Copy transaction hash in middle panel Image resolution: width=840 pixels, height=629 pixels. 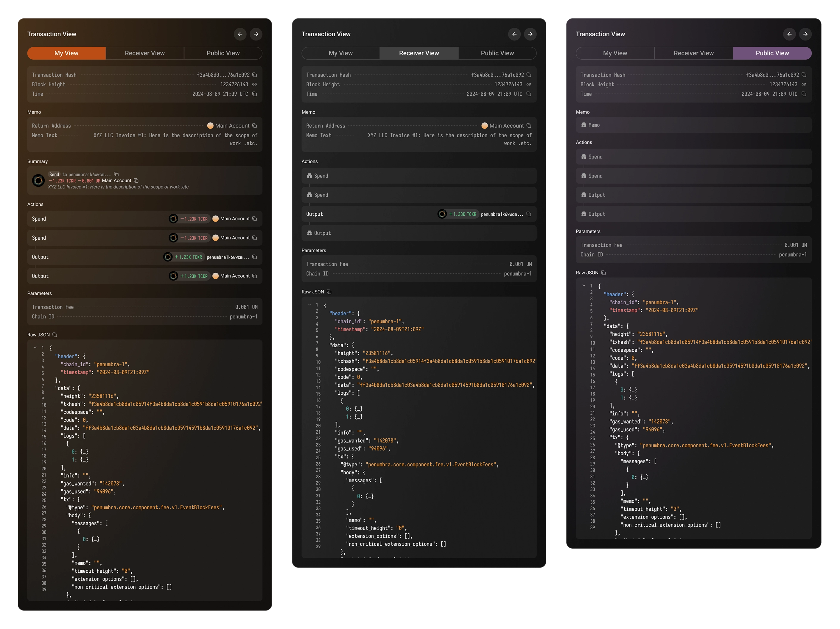click(529, 75)
